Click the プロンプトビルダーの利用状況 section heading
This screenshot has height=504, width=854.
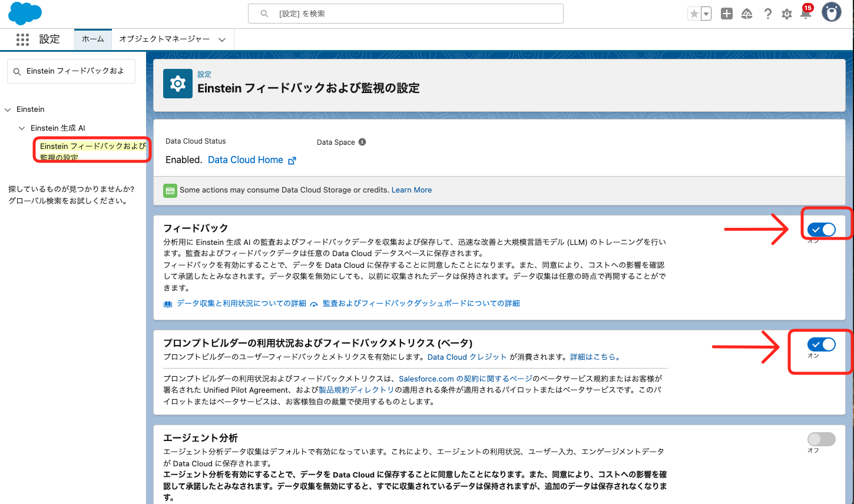[317, 343]
